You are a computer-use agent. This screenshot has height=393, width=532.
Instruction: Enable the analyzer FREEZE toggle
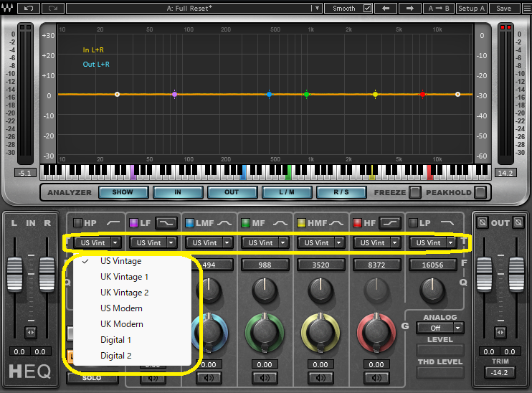[x=414, y=192]
